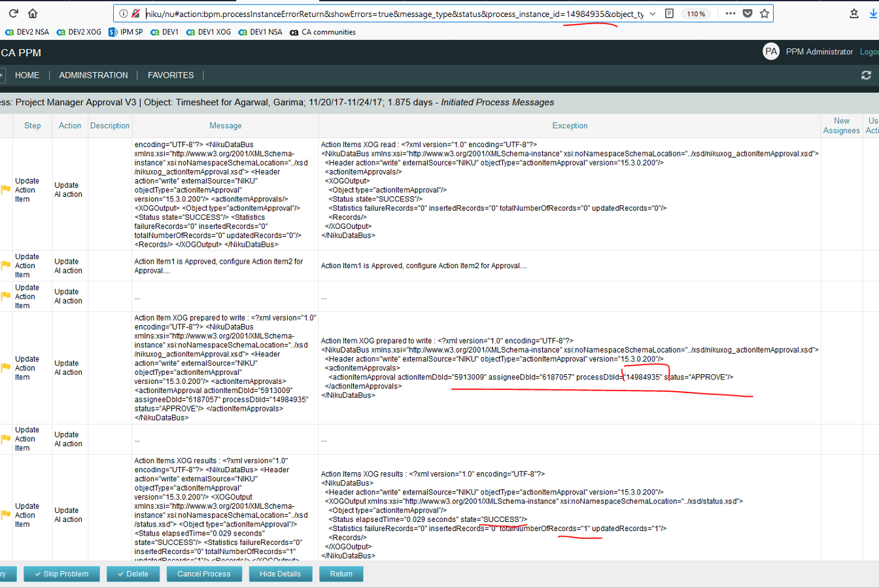
Task: Save page to Pocket
Action: [x=748, y=14]
